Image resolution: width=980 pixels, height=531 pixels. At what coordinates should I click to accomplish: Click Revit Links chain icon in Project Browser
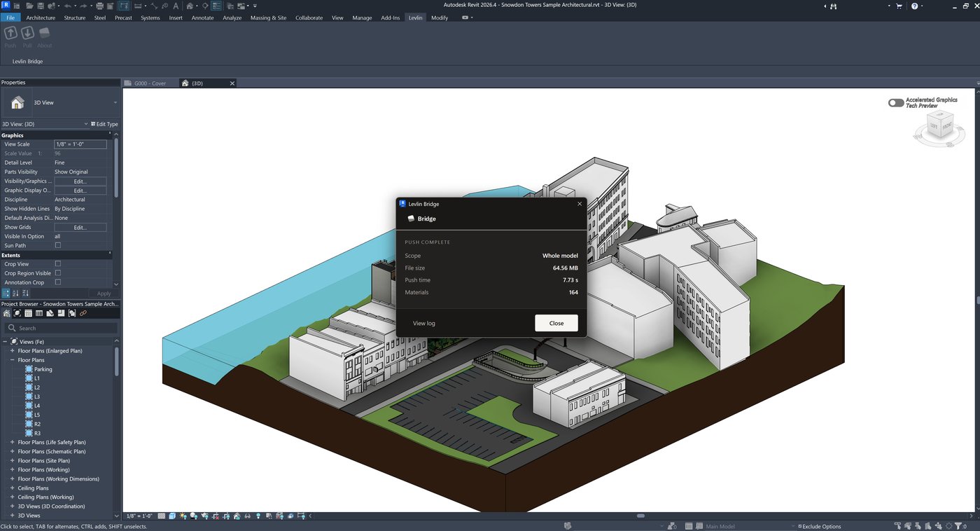point(83,313)
